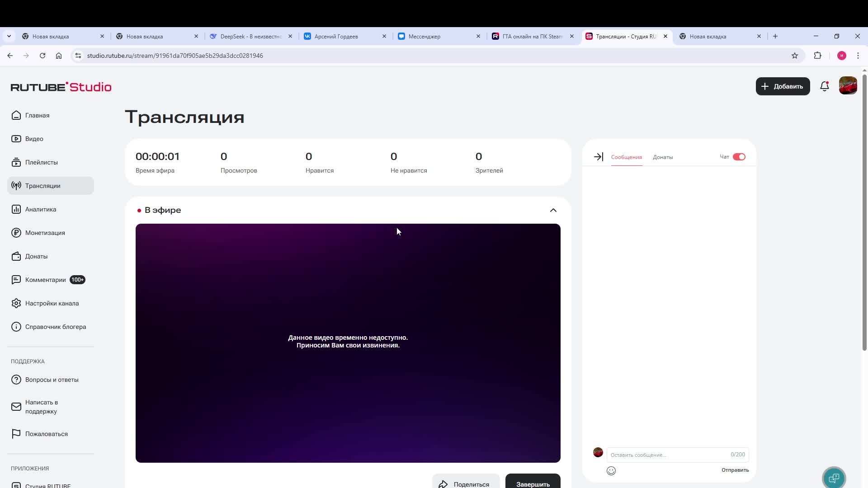
Task: Collapse the В эфире section chevron
Action: click(553, 210)
